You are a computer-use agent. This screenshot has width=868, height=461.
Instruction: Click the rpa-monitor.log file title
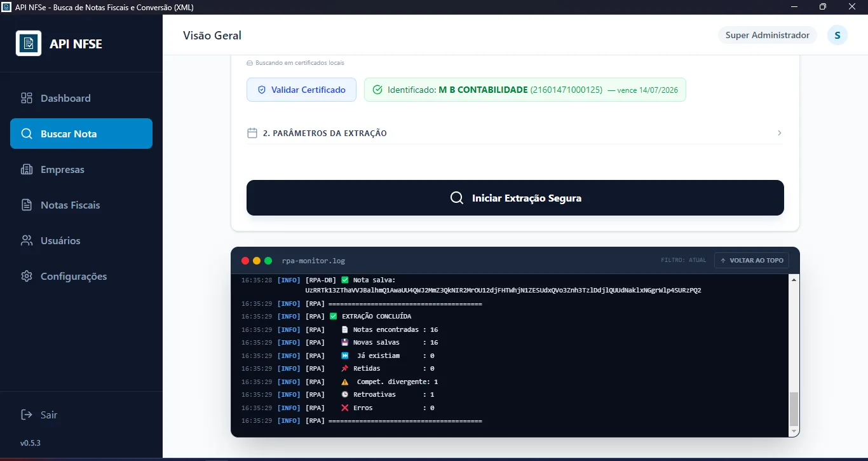pyautogui.click(x=313, y=261)
